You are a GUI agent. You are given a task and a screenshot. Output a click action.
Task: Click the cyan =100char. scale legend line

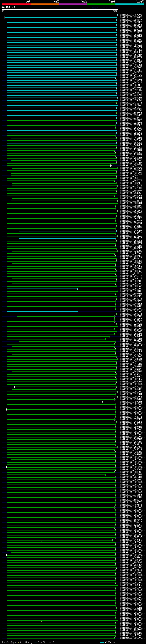tap(102, 642)
